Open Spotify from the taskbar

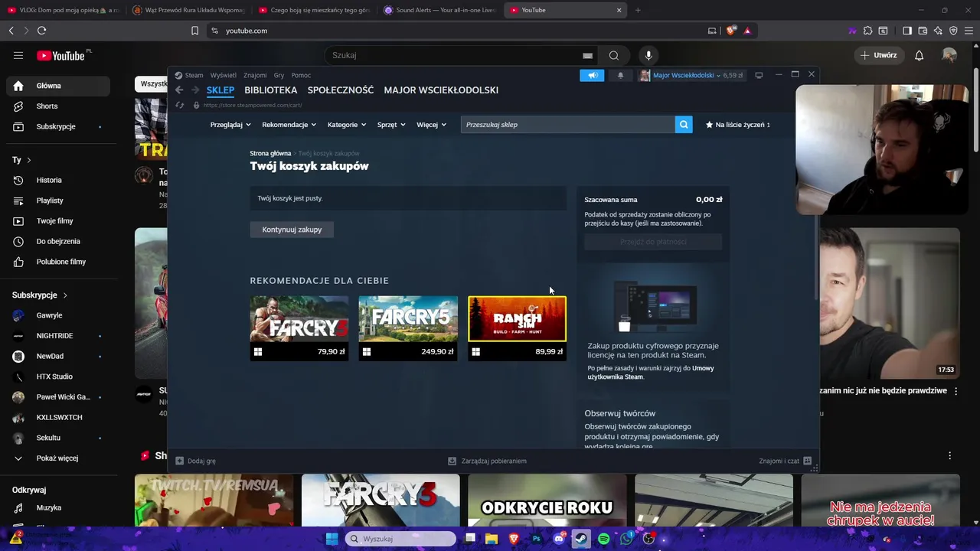604,539
